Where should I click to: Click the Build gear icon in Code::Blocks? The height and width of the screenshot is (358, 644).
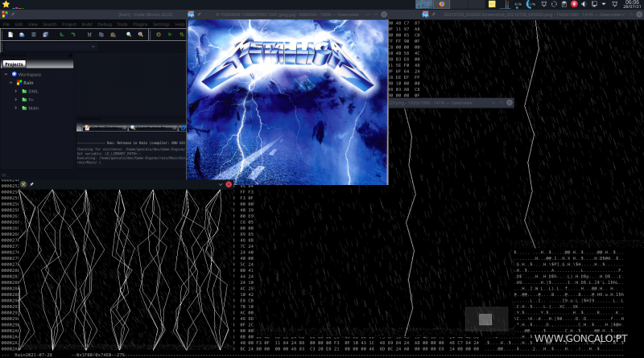[158, 35]
